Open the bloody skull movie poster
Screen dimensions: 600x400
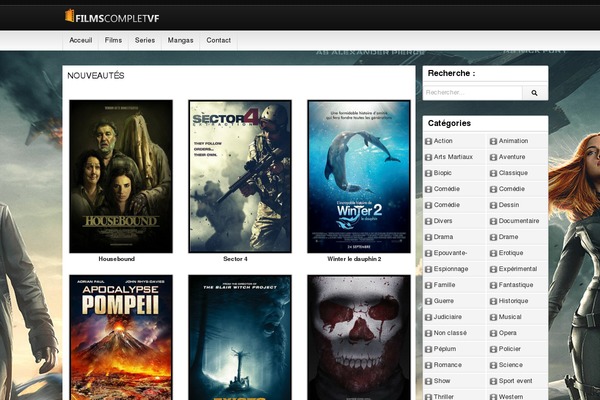[359, 337]
